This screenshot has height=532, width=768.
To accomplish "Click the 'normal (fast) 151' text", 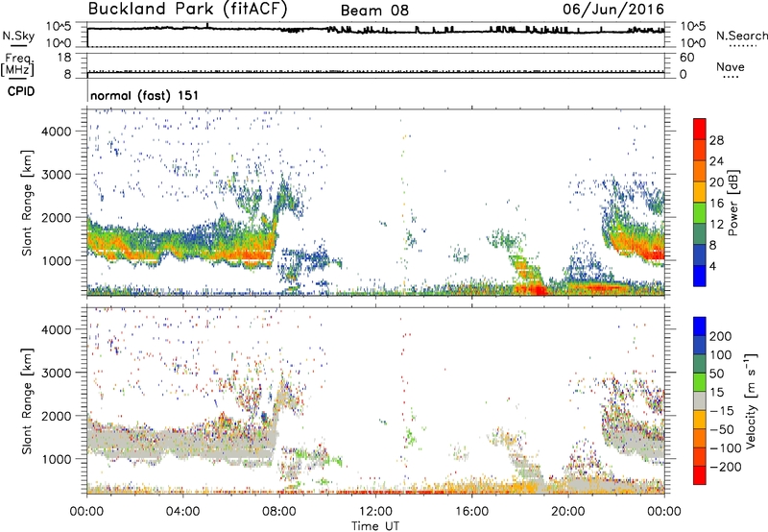I will 145,95.
